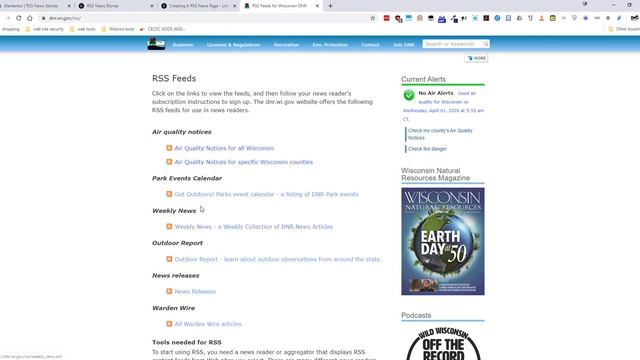Reload the page with the refresh icon
This screenshot has height=360, width=640.
(18, 18)
